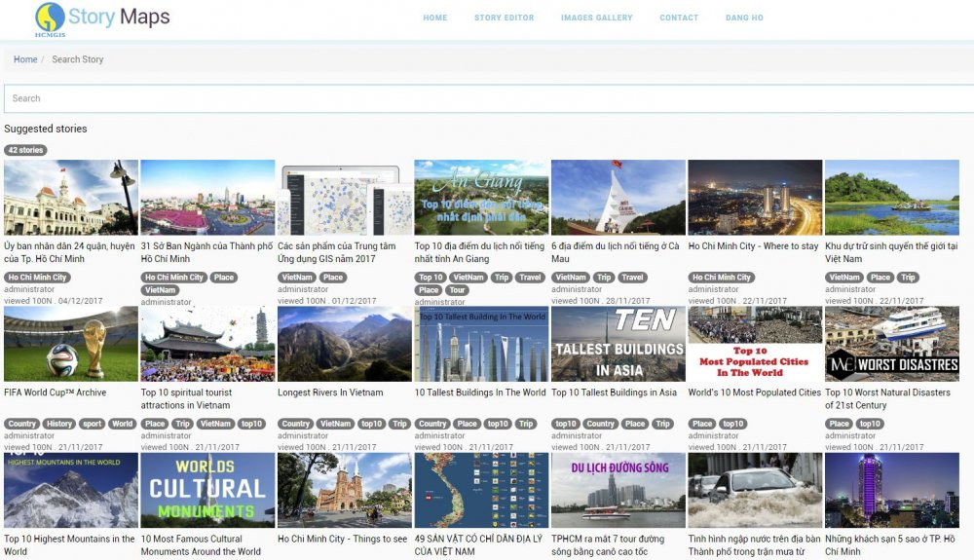This screenshot has height=560, width=974.
Task: Open the Home menu item
Action: (x=435, y=18)
